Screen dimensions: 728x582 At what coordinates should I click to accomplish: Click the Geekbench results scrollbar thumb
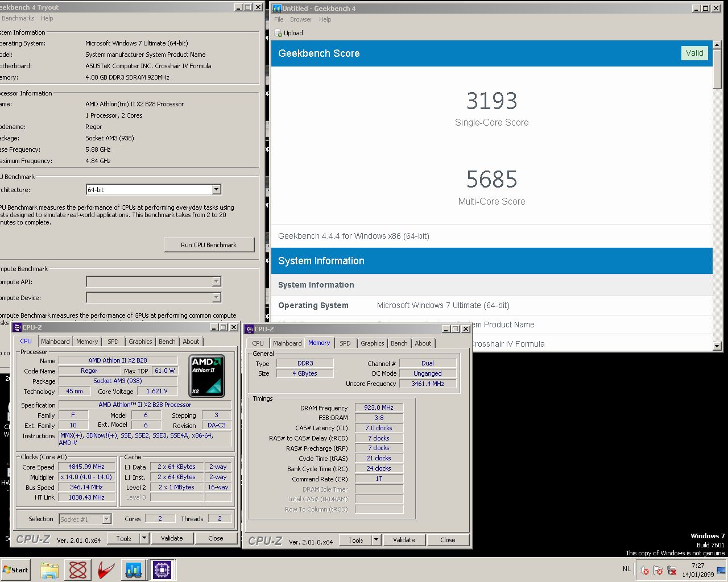[x=717, y=69]
